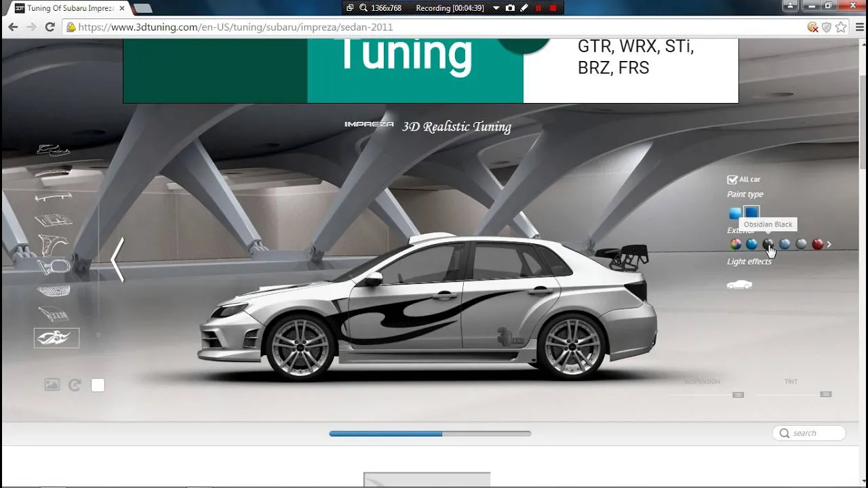Click the shield extension icon
This screenshot has height=488, width=868.
[827, 27]
